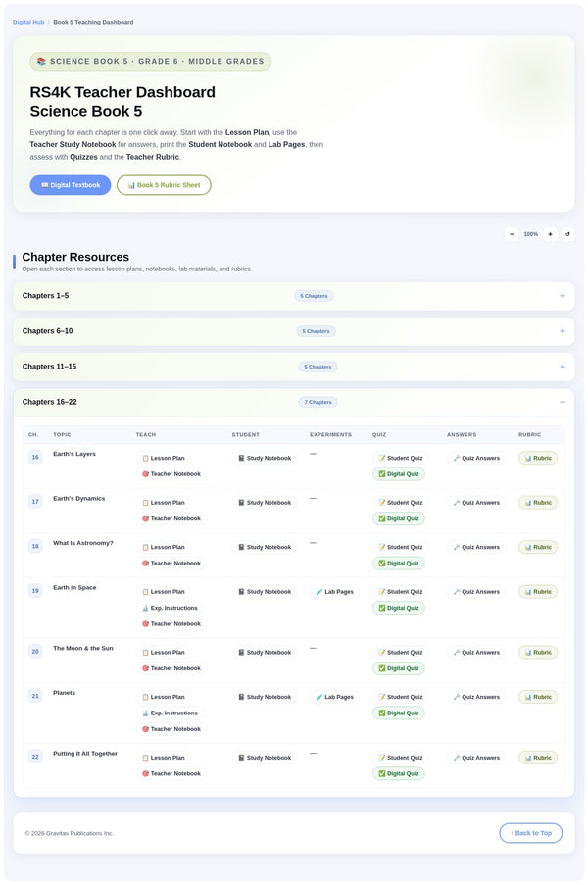
Task: Open the Digital Textbook
Action: (70, 184)
